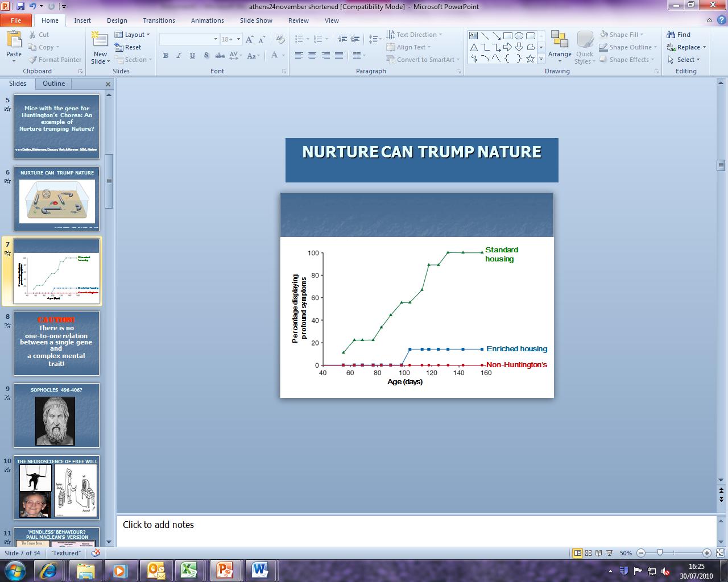Click Convert to SmartArt button

click(424, 60)
